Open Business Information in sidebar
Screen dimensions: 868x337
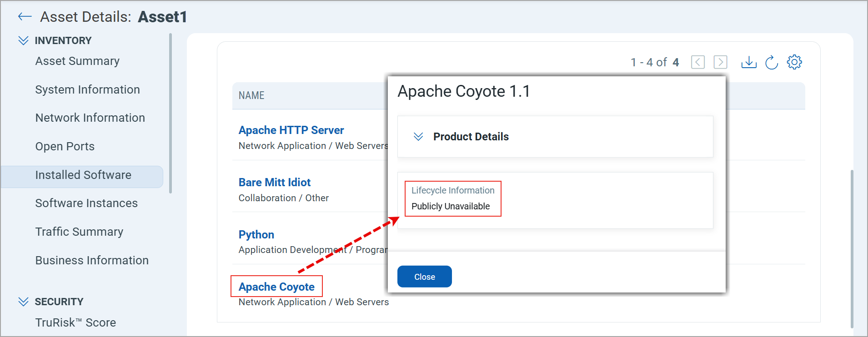click(92, 260)
